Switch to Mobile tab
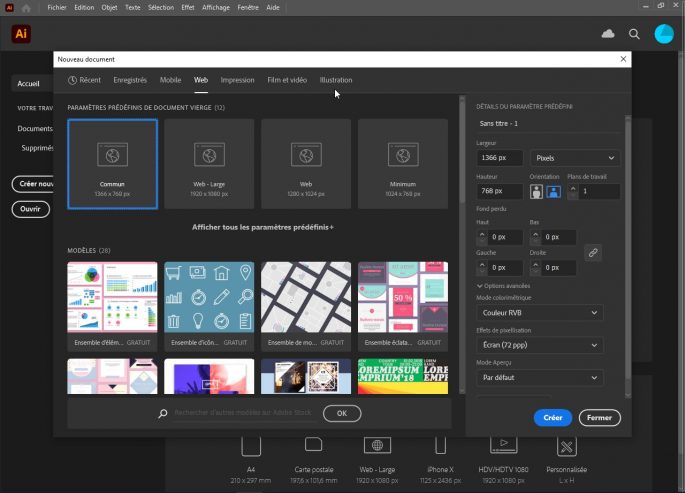Image resolution: width=685 pixels, height=493 pixels. 170,80
